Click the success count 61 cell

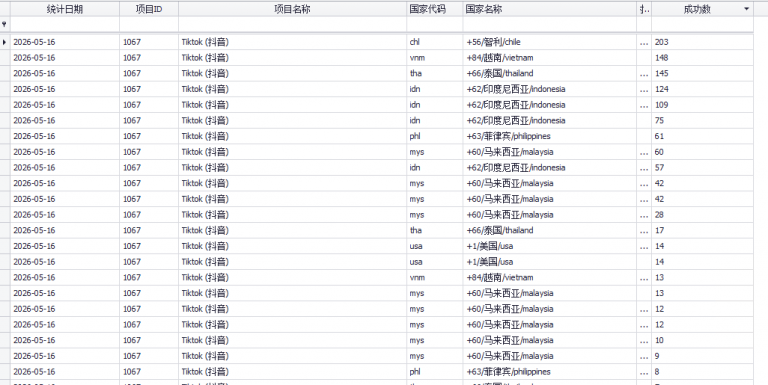click(702, 136)
